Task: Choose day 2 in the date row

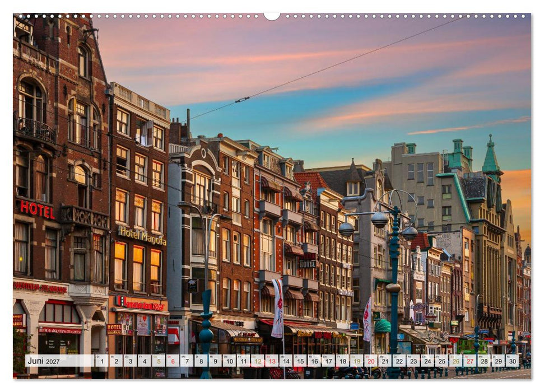Action: pos(116,361)
